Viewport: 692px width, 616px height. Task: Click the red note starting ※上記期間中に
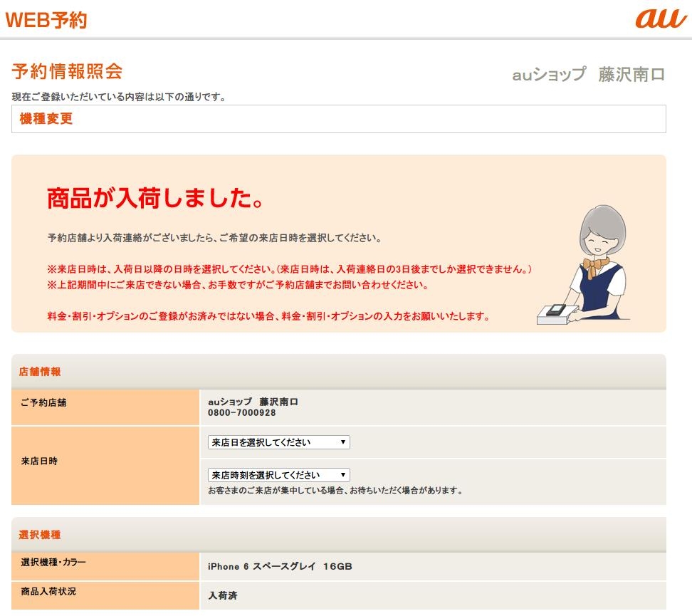click(238, 285)
